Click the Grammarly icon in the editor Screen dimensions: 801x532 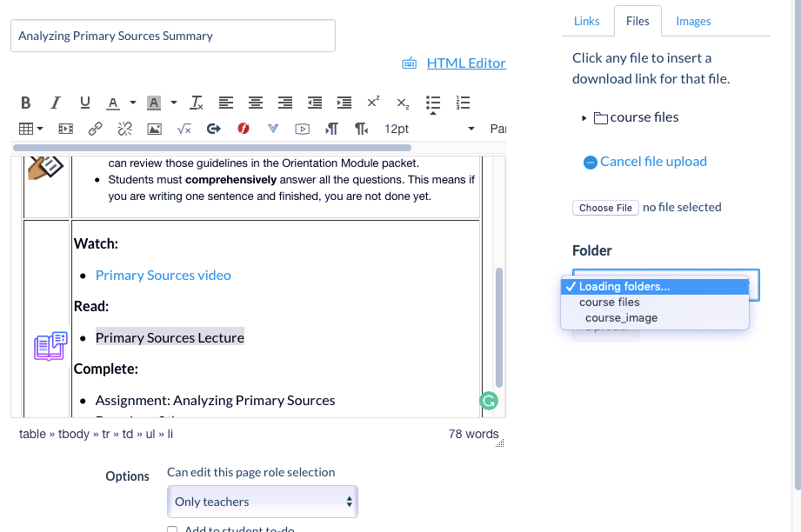(489, 401)
